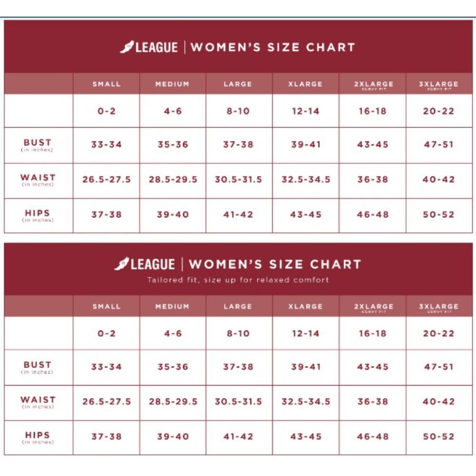Viewport: 476px width, 476px height.
Task: Click top 'WOMEN'S SIZE CHART' title text
Action: [x=273, y=47]
